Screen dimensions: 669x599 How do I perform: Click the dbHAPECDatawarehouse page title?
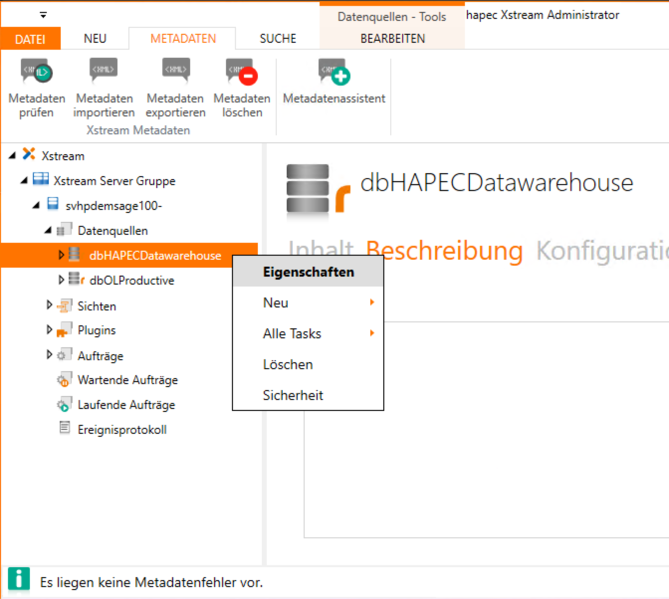(496, 183)
